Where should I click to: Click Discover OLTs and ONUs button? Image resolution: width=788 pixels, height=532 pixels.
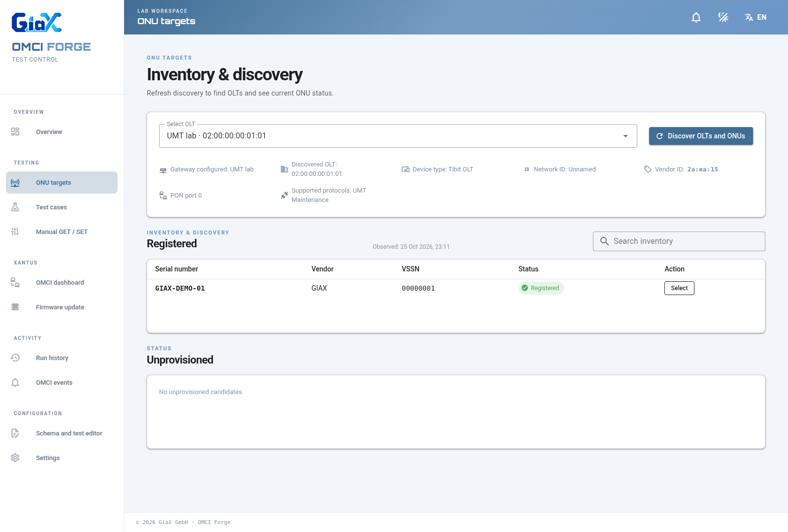(701, 136)
